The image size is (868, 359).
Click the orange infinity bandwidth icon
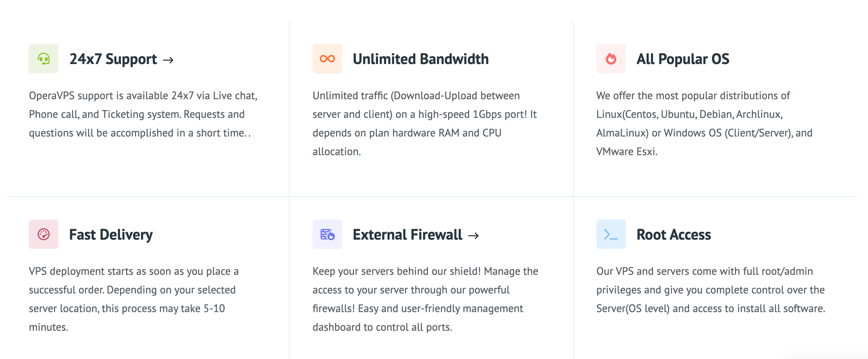(327, 59)
